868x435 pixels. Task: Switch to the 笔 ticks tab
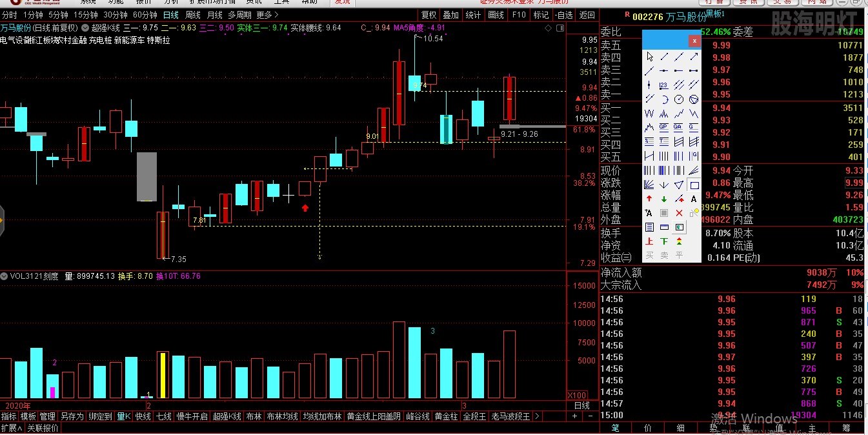tap(616, 427)
